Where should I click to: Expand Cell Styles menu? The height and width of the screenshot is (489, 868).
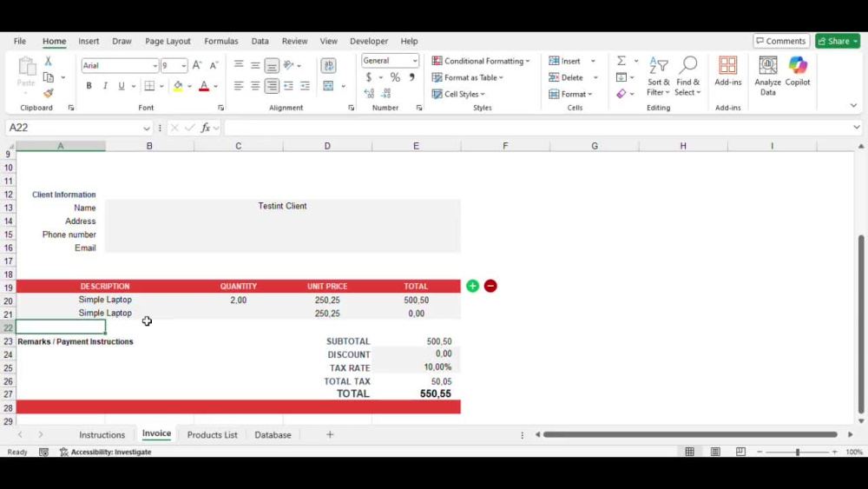click(x=458, y=94)
